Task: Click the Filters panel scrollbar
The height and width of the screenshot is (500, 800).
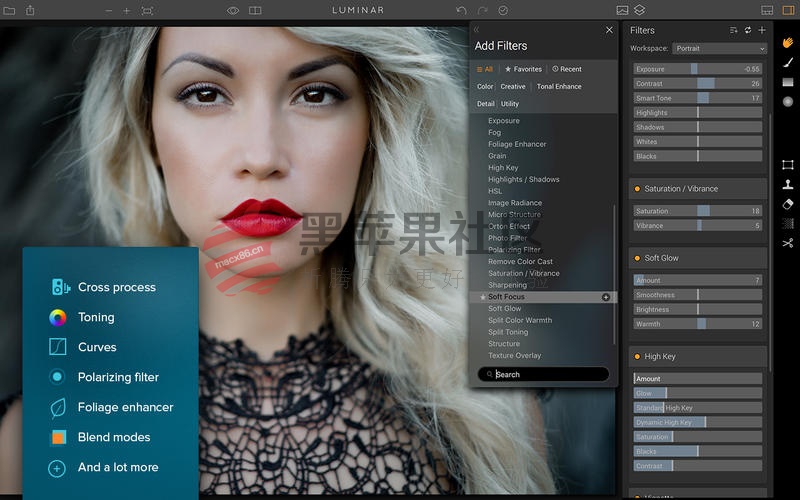Action: pyautogui.click(x=770, y=242)
